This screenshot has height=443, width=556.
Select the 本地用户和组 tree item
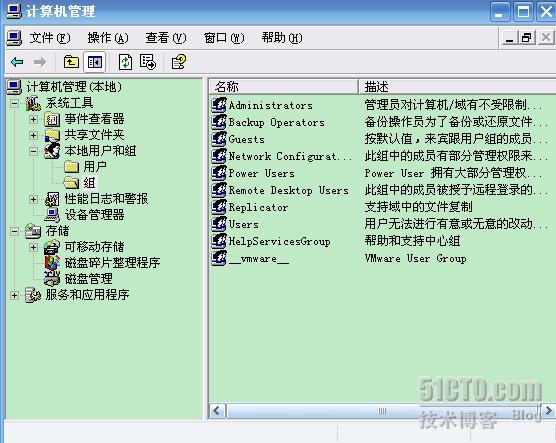pyautogui.click(x=100, y=151)
